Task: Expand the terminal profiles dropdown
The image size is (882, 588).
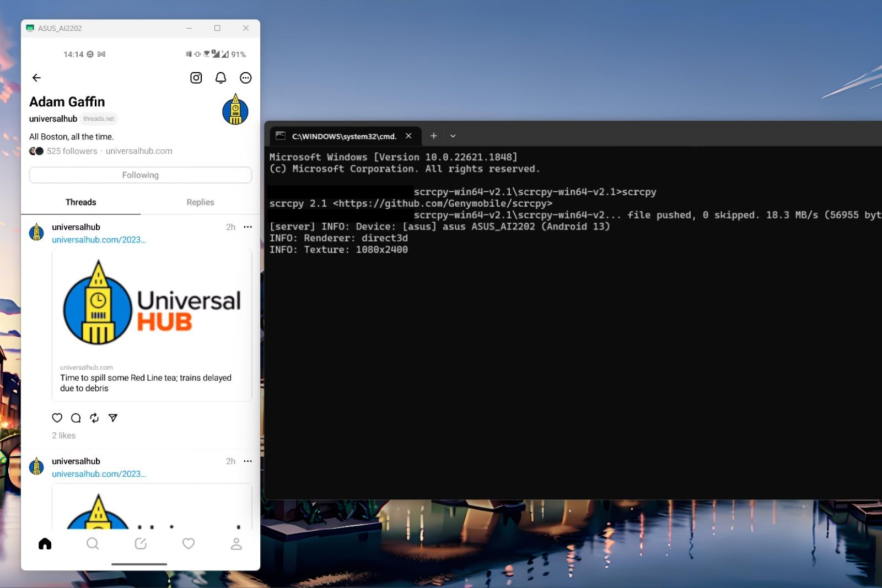Action: [x=453, y=136]
